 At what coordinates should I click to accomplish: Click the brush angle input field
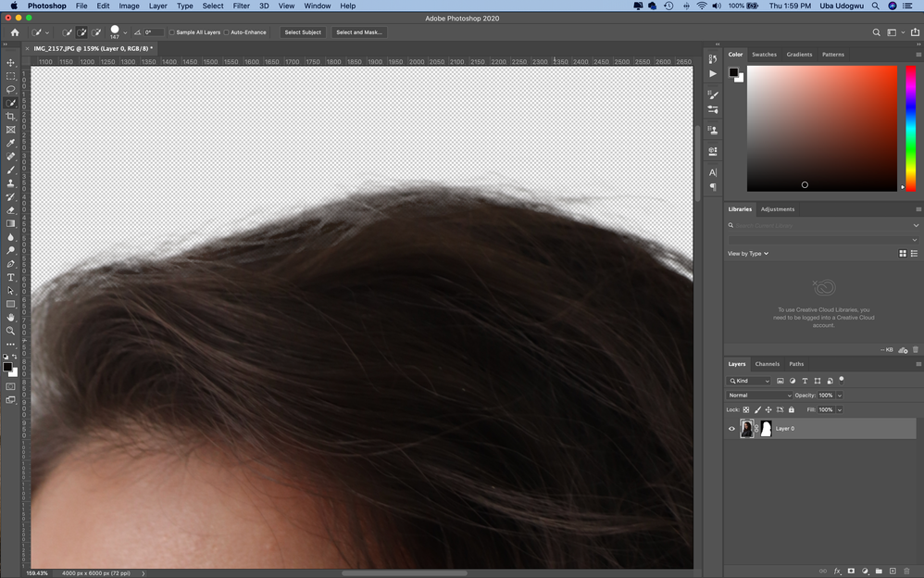click(x=154, y=32)
